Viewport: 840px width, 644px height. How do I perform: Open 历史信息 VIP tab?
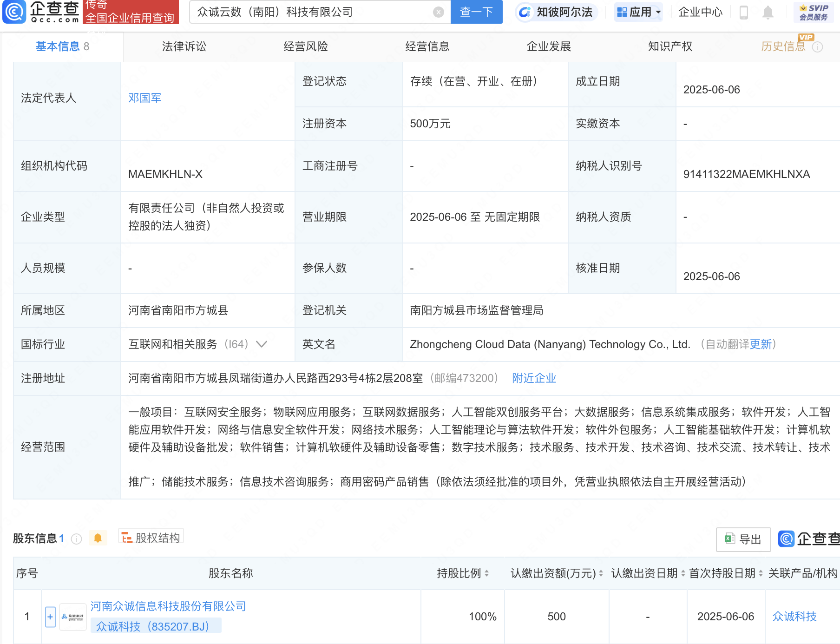coord(783,46)
